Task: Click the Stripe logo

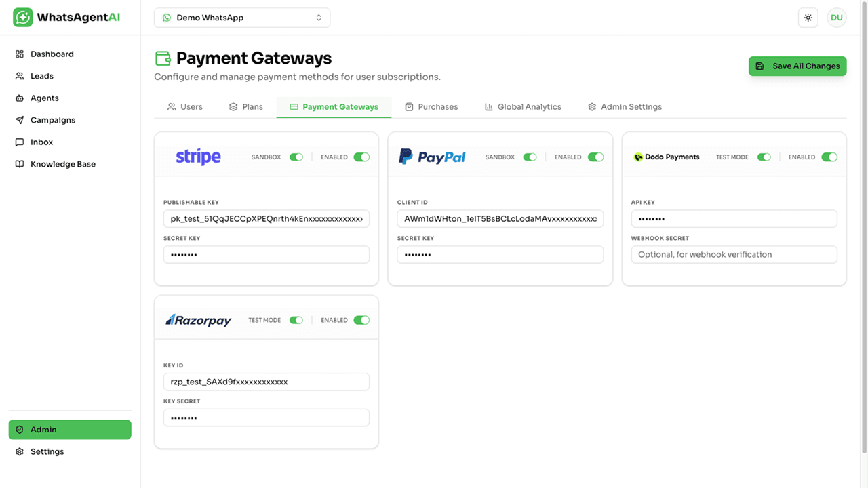Action: coord(198,157)
